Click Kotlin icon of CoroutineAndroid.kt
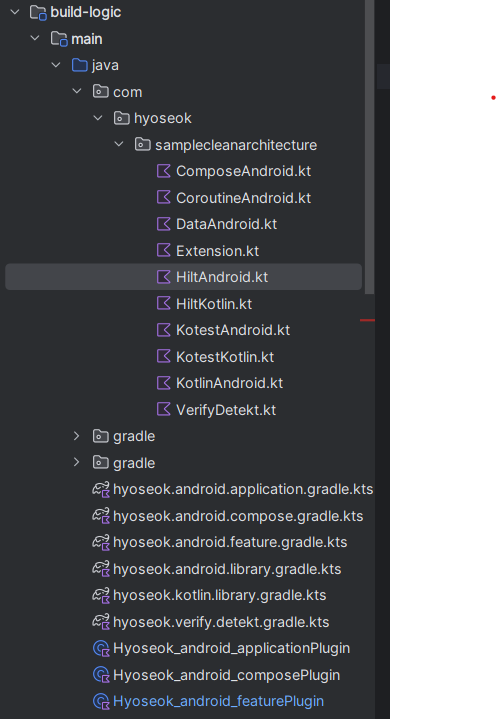496x719 pixels. click(164, 198)
